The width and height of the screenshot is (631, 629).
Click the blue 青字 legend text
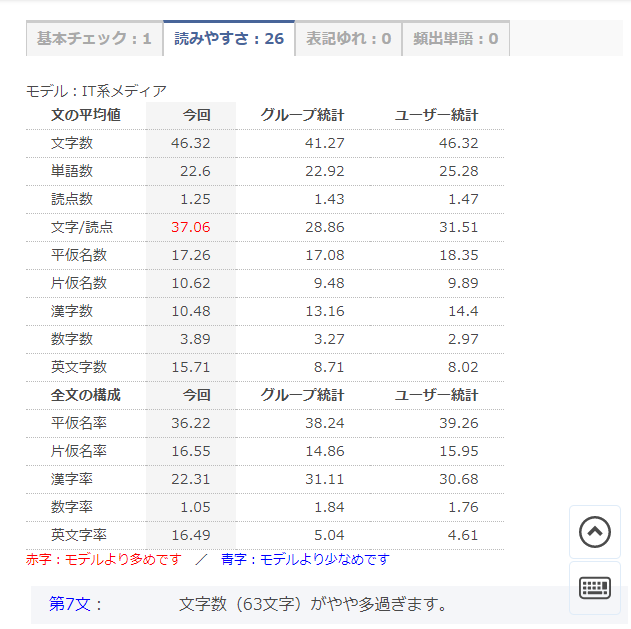[305, 560]
